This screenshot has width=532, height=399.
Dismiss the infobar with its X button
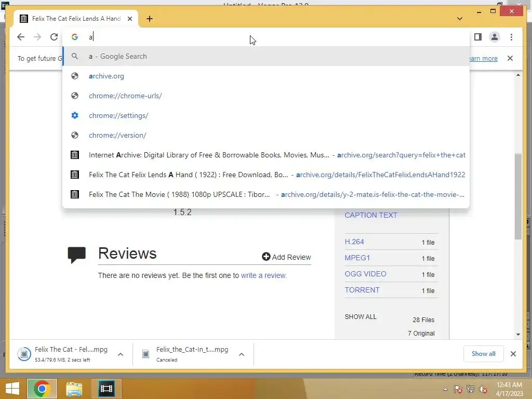click(510, 58)
